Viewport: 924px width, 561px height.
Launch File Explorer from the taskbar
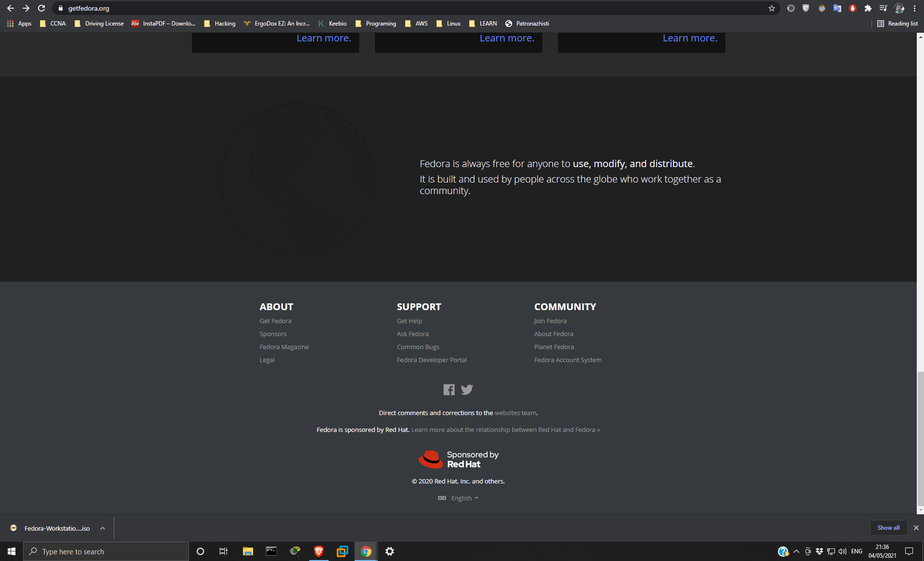[248, 551]
